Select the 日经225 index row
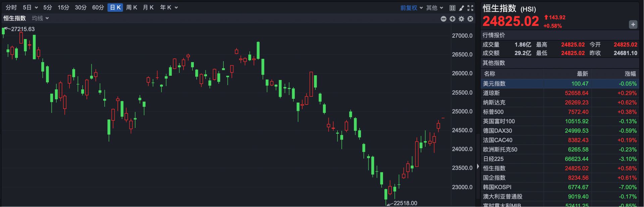 560,159
